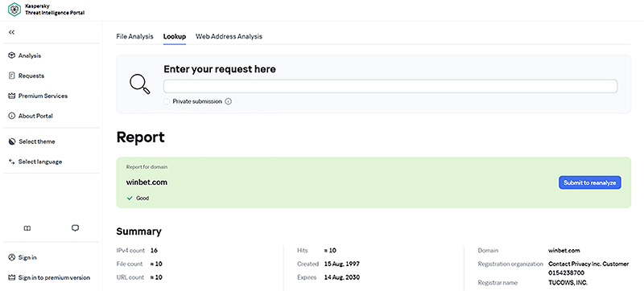Click the URL count label
The height and width of the screenshot is (291, 644).
(x=130, y=277)
